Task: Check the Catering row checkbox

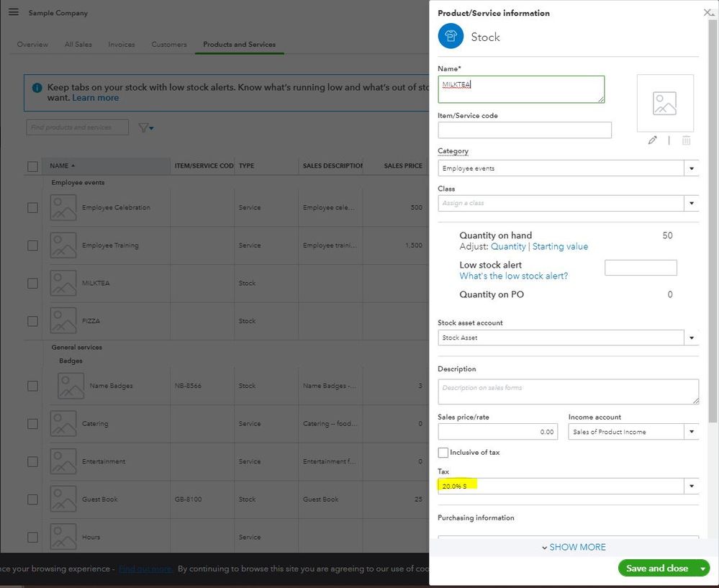Action: (x=32, y=424)
